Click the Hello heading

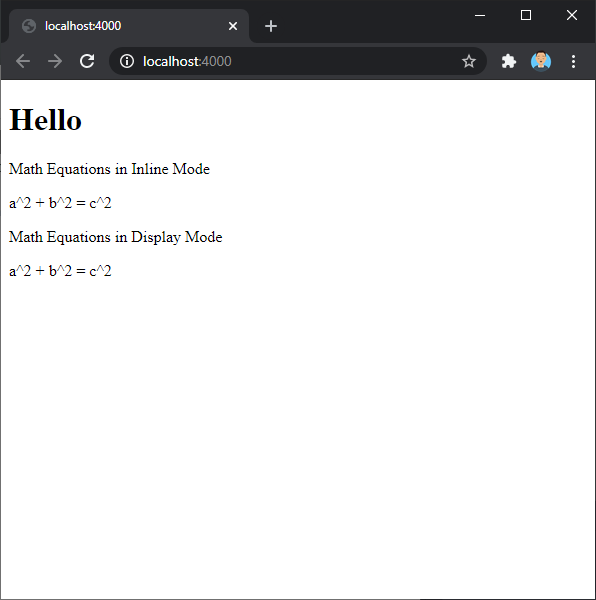tap(45, 120)
